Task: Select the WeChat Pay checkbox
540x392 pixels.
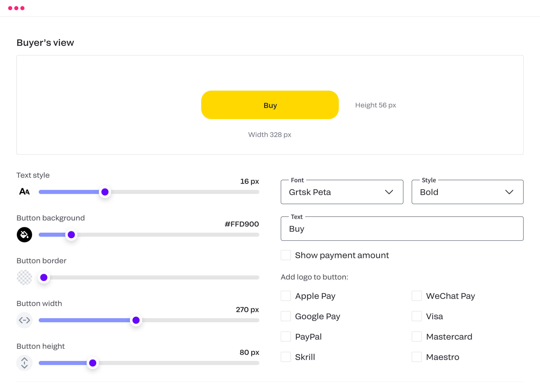Action: click(x=416, y=296)
